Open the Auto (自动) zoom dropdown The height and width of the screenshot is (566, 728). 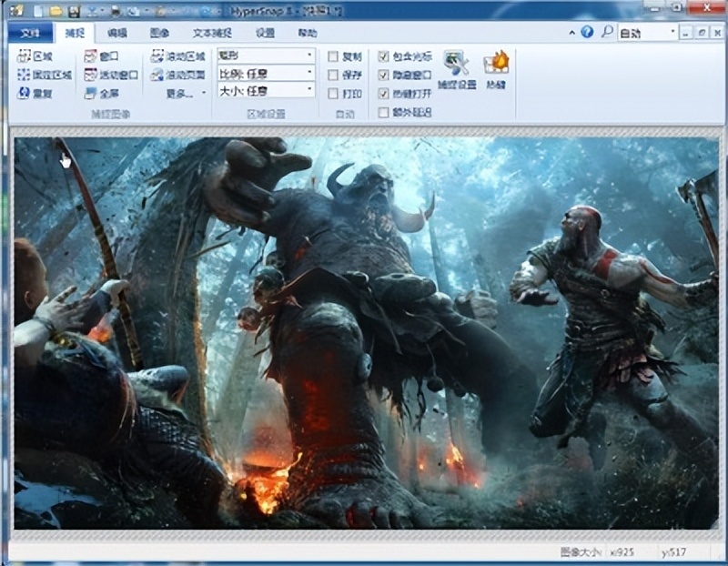[647, 33]
